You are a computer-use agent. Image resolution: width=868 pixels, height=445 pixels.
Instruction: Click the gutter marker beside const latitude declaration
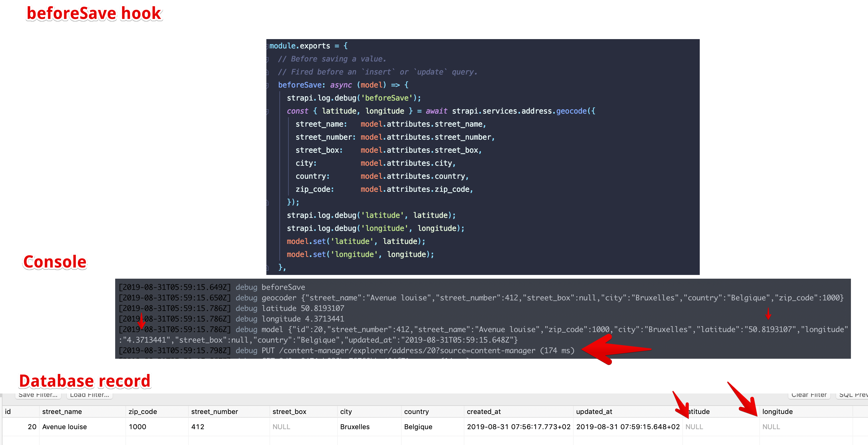[267, 111]
